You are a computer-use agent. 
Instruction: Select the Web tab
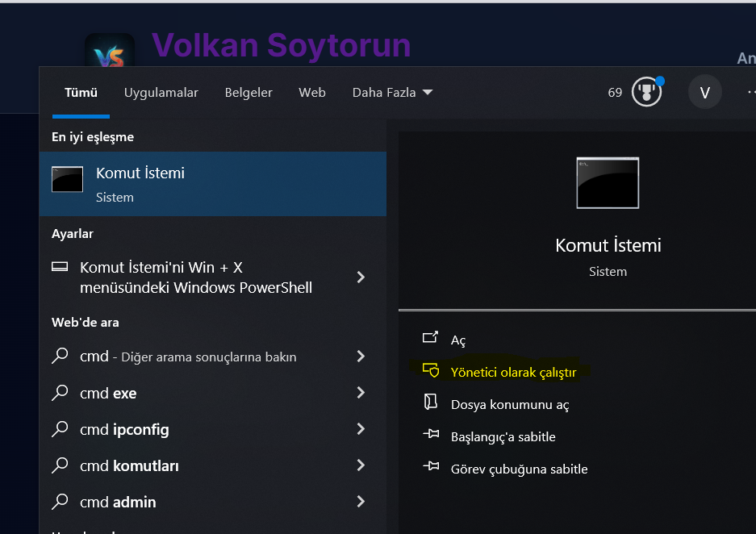click(311, 92)
